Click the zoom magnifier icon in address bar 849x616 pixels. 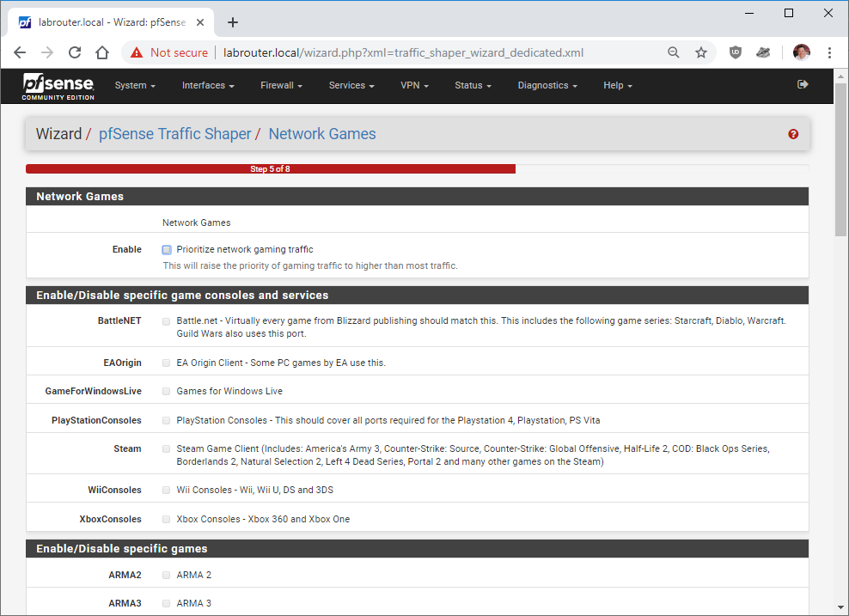pyautogui.click(x=673, y=52)
